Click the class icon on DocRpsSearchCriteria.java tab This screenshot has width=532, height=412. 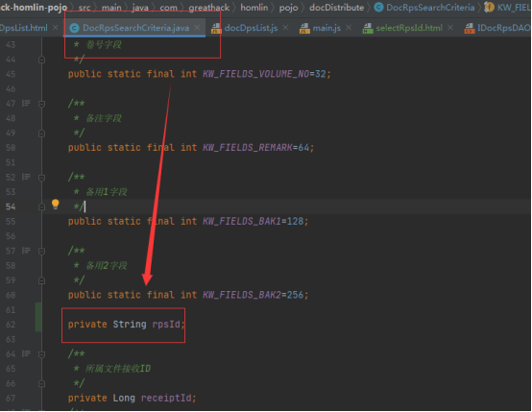[x=74, y=28]
